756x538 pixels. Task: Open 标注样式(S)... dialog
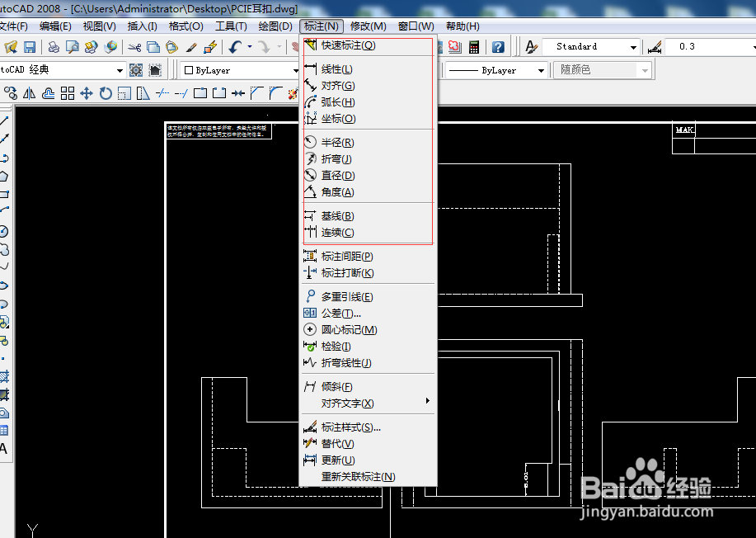[369, 427]
